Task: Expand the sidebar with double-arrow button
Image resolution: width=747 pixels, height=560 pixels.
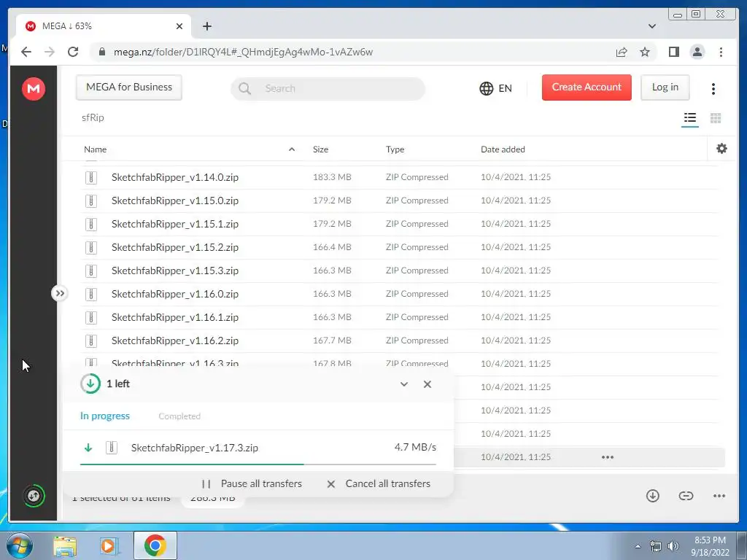Action: pos(60,293)
